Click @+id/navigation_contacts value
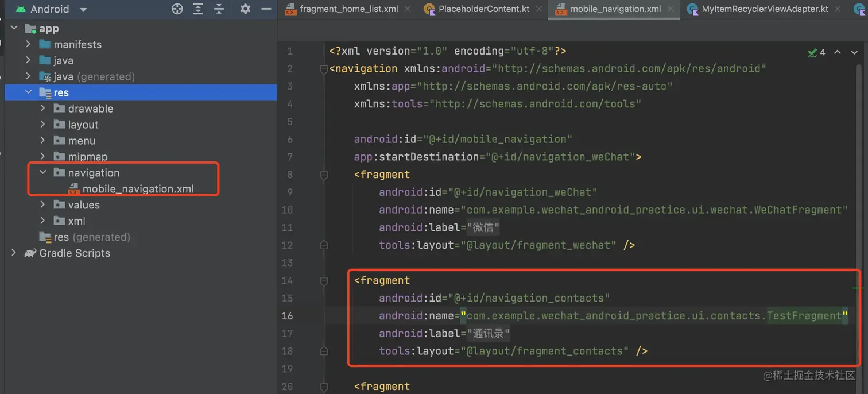Screen dimensions: 868x394 [529, 298]
